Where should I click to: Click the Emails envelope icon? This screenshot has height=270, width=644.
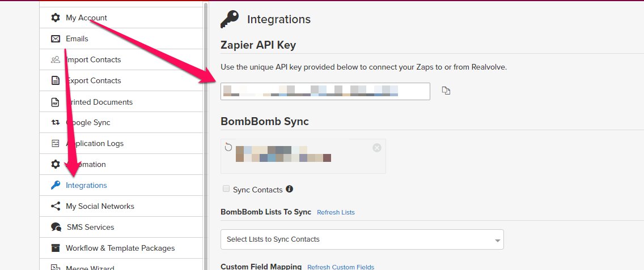(x=56, y=38)
